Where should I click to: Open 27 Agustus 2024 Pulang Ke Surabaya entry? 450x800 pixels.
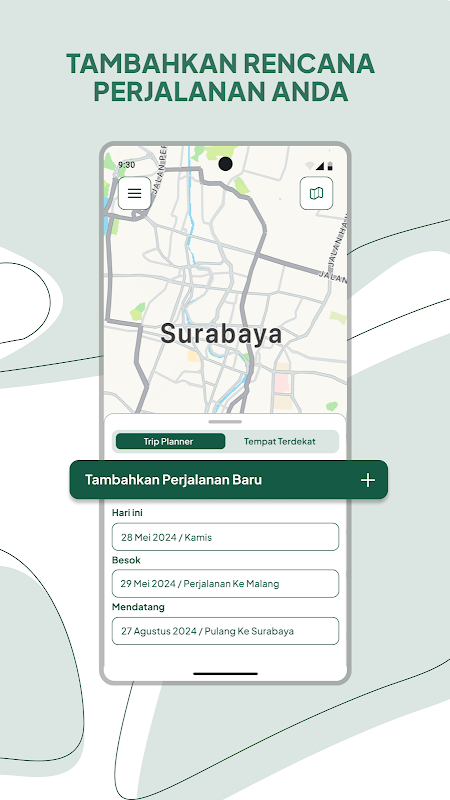225,631
